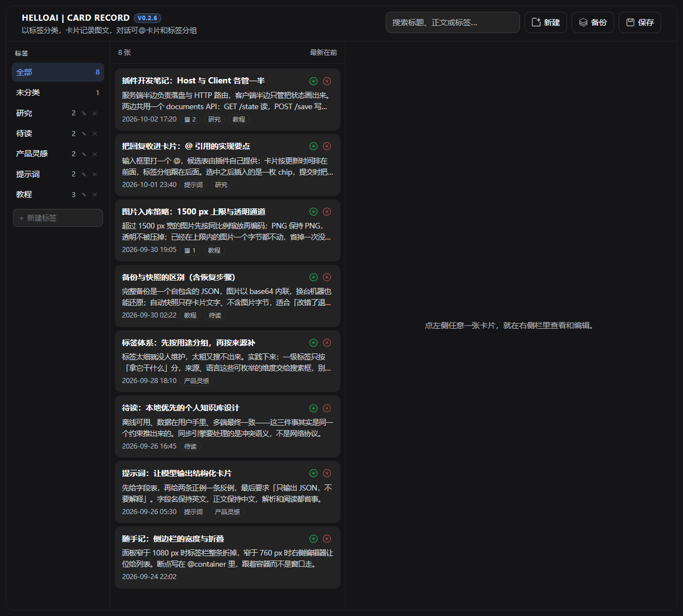Click 产品灵感 chip on 提示词：让模型输出 card
The height and width of the screenshot is (616, 683).
point(227,512)
